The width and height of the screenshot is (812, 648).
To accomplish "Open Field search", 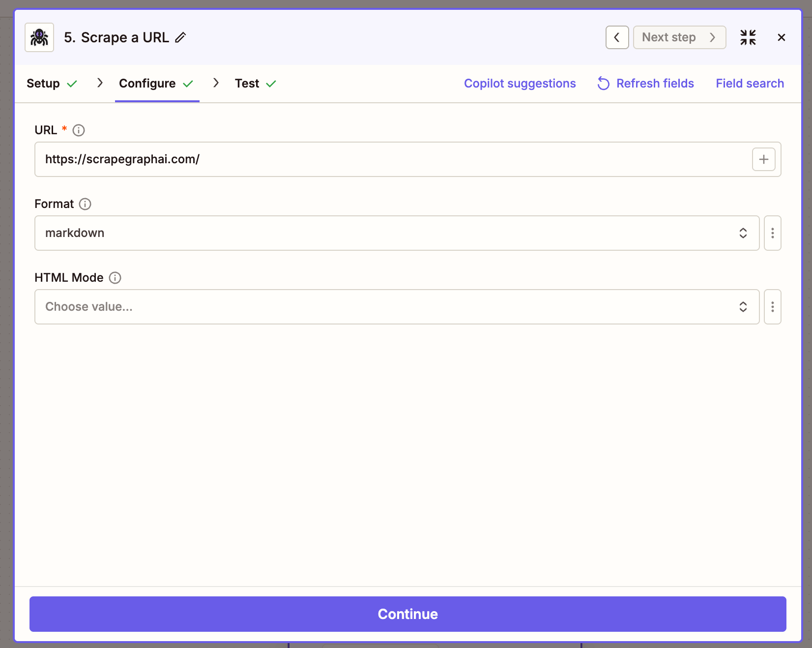I will tap(750, 84).
